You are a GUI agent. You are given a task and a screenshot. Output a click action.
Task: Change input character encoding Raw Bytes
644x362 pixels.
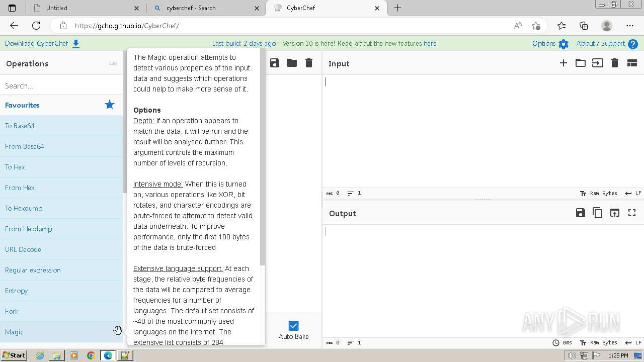(598, 193)
